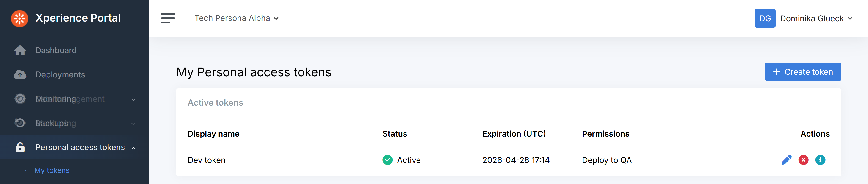This screenshot has width=868, height=184.
Task: Click the Xperience Portal title text
Action: pos(78,18)
